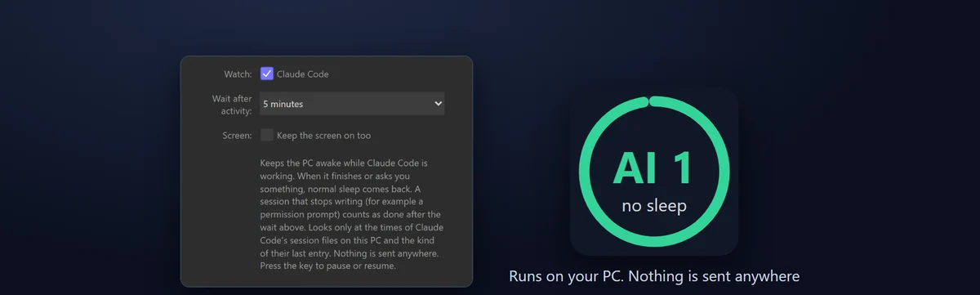This screenshot has height=295, width=980.
Task: Click the "Screen:" label
Action: pyautogui.click(x=237, y=136)
